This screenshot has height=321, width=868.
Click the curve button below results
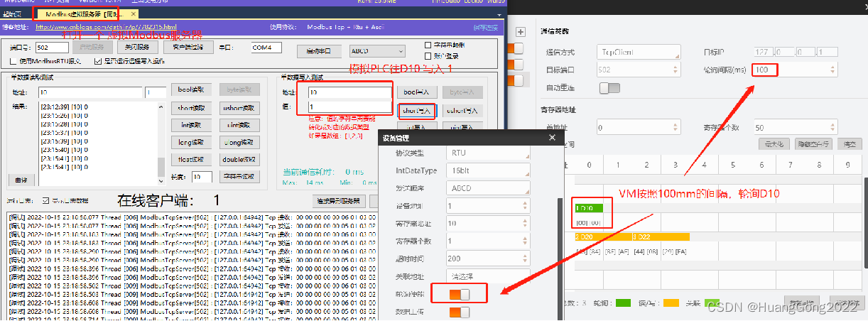pyautogui.click(x=21, y=179)
